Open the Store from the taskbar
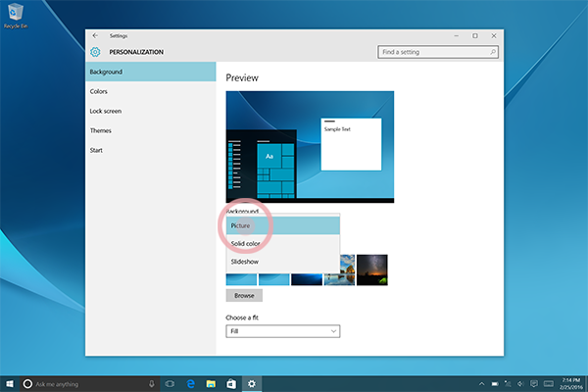 (231, 384)
